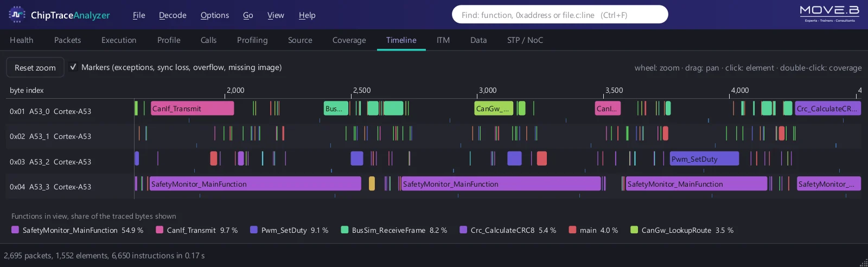Switch to the Packets tab
868x267 pixels.
tap(67, 40)
